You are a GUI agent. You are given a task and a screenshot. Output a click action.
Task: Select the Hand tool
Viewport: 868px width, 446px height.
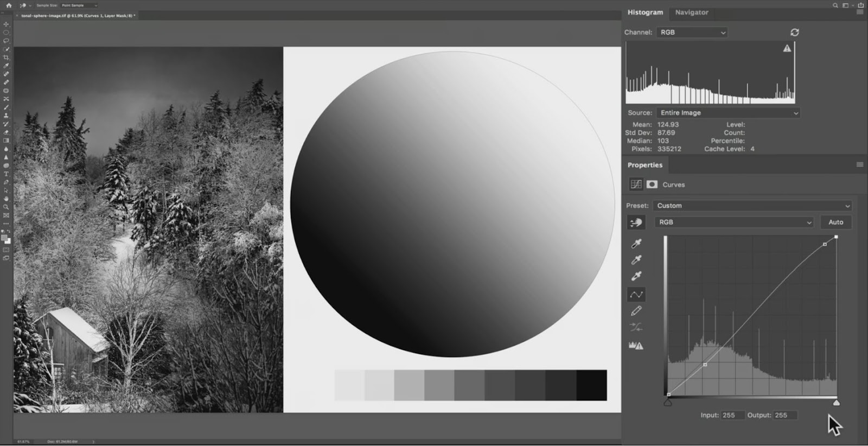tap(6, 199)
